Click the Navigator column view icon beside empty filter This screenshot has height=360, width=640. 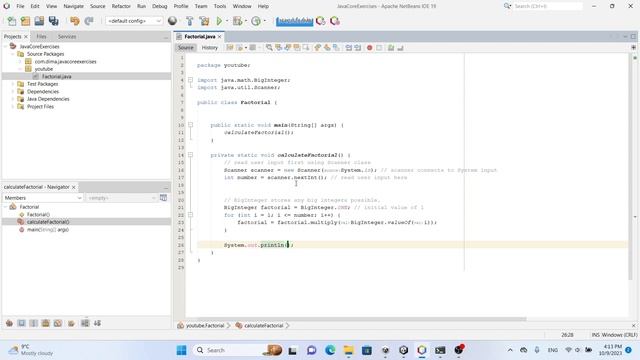coord(163,198)
